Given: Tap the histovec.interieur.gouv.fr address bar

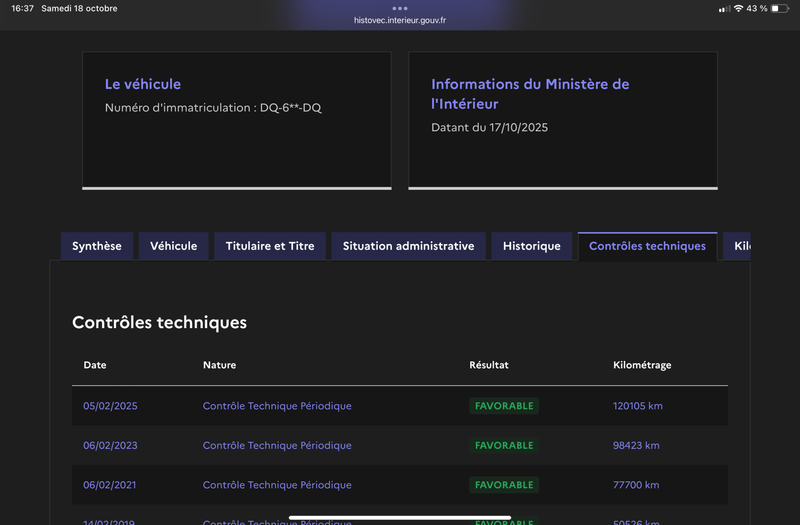Looking at the screenshot, I should coord(400,20).
